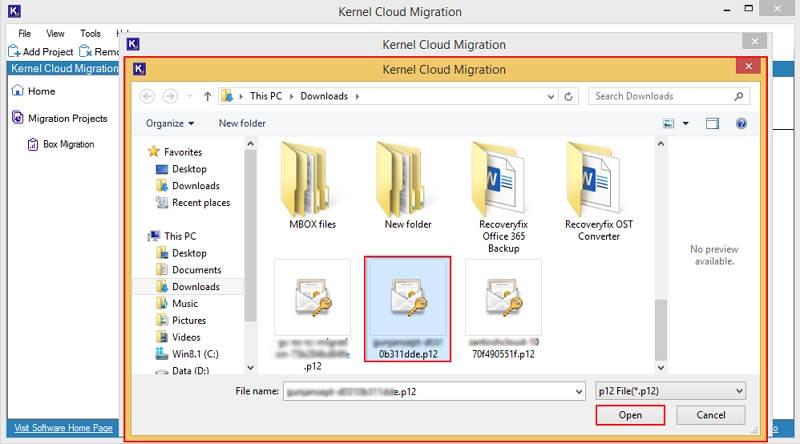The height and width of the screenshot is (444, 800).
Task: Open File menu in main window
Action: [24, 34]
